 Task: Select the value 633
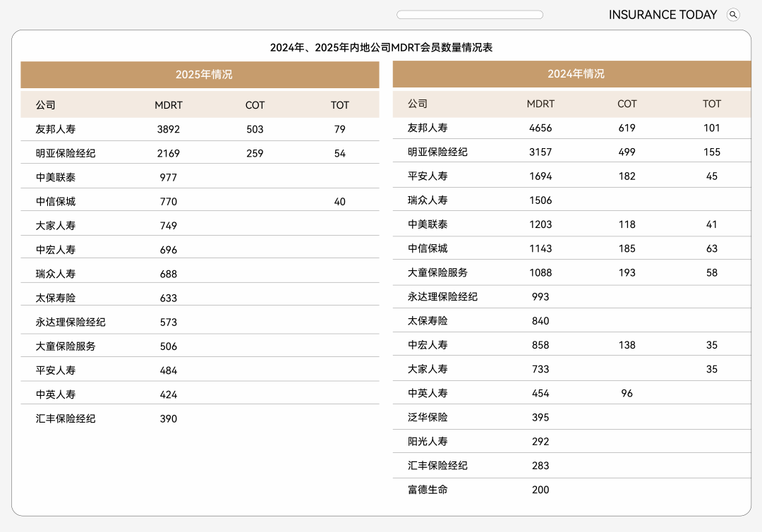click(x=169, y=298)
